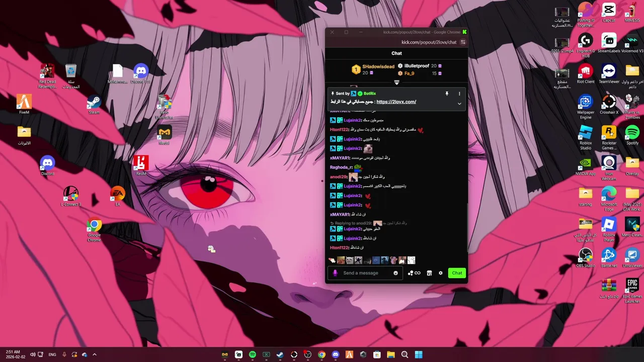Launch Rockstar Games Launcher shortcut
Viewport: 644px width, 362px height.
click(609, 138)
